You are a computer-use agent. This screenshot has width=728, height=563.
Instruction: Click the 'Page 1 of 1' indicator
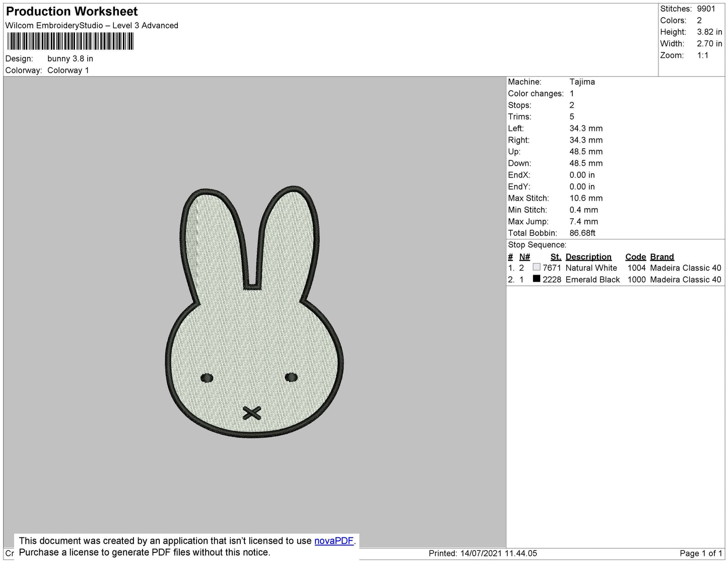pyautogui.click(x=701, y=553)
